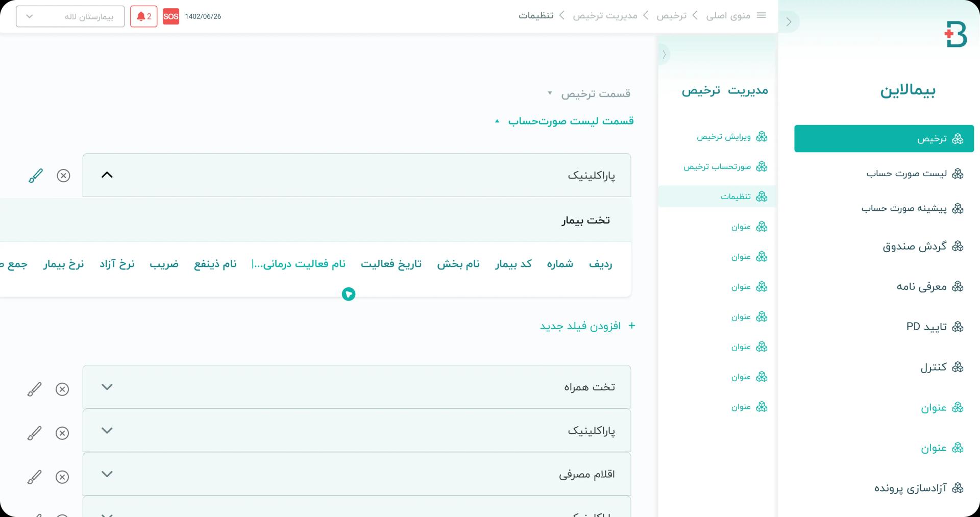Click the hamburger menu icon beside منوی اصلی
The width and height of the screenshot is (980, 517).
pyautogui.click(x=761, y=15)
